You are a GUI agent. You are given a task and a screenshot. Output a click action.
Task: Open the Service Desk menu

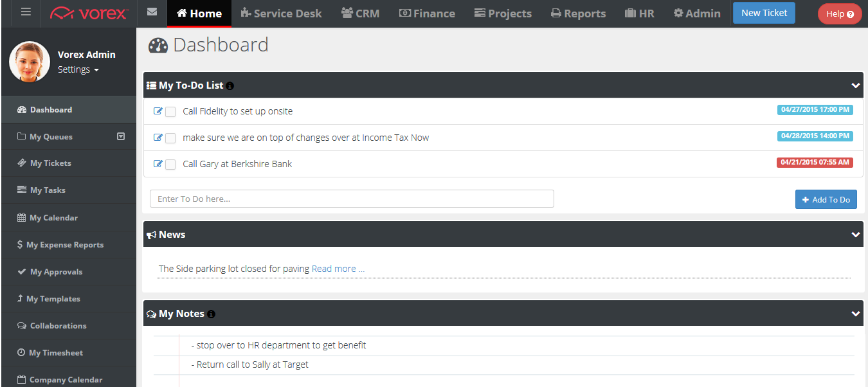click(x=281, y=14)
